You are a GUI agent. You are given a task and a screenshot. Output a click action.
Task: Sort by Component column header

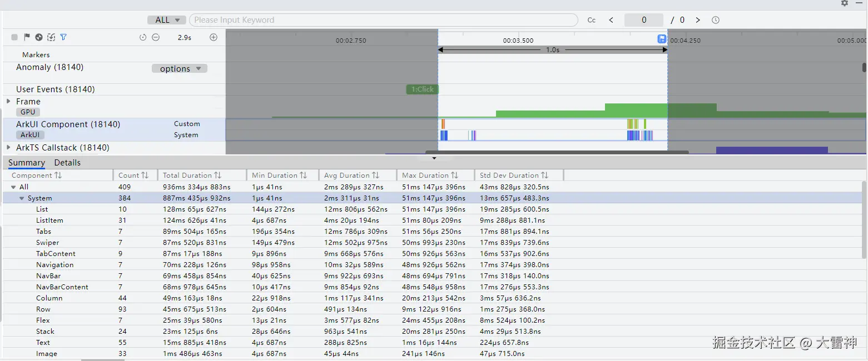click(37, 175)
